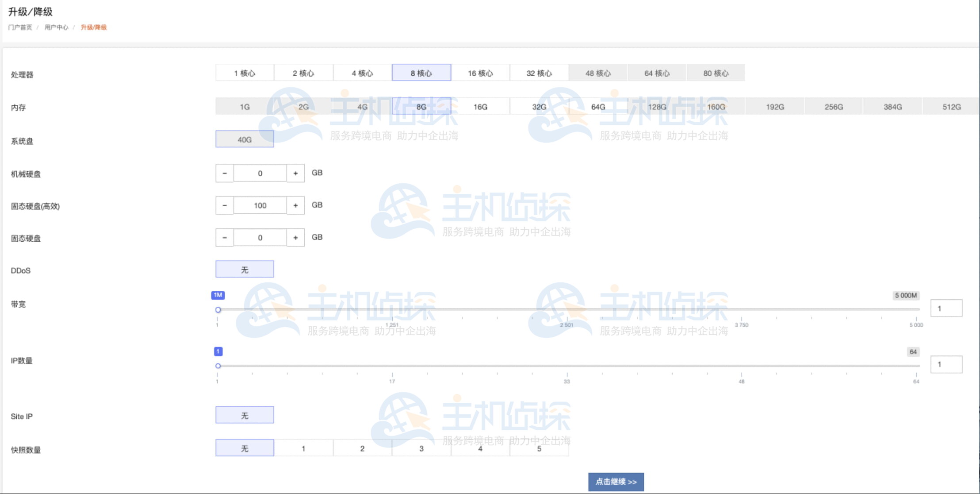Choose the 4 核心 processor option
This screenshot has width=980, height=494.
point(362,73)
